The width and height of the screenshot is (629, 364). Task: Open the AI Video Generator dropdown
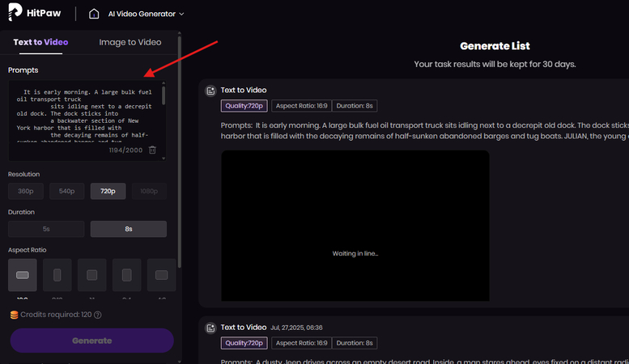click(x=146, y=14)
